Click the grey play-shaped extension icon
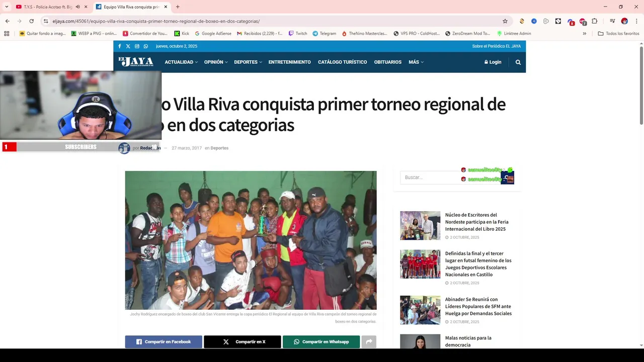Image resolution: width=644 pixels, height=362 pixels. [x=546, y=21]
